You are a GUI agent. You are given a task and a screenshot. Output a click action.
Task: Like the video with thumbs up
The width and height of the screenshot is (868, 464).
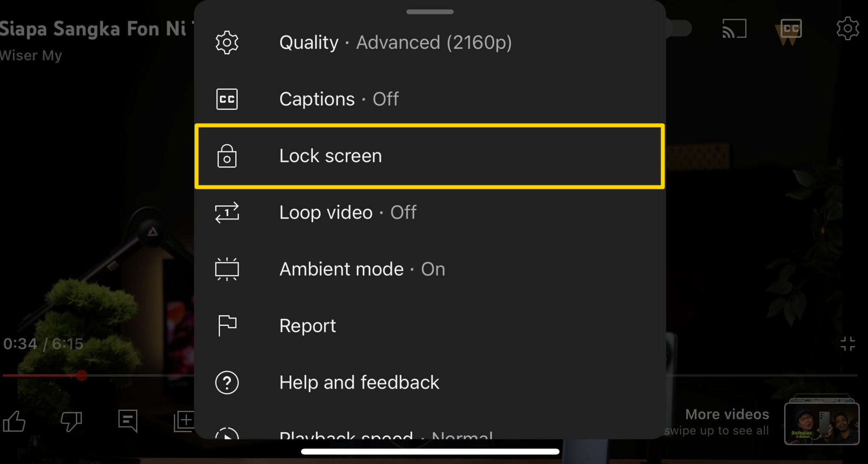(x=14, y=421)
